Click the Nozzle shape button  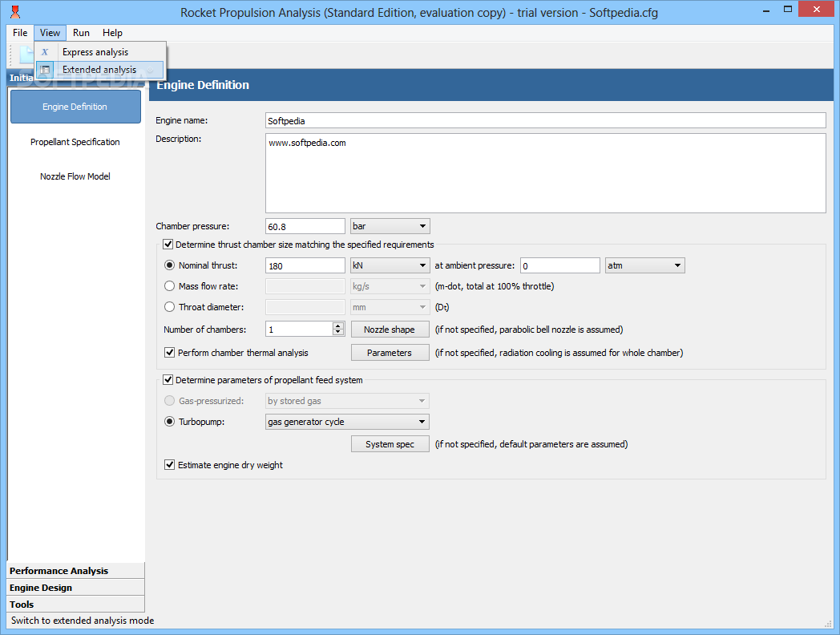[390, 330]
